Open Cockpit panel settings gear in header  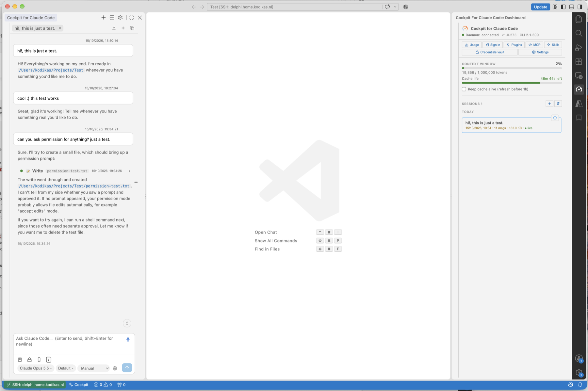point(120,18)
